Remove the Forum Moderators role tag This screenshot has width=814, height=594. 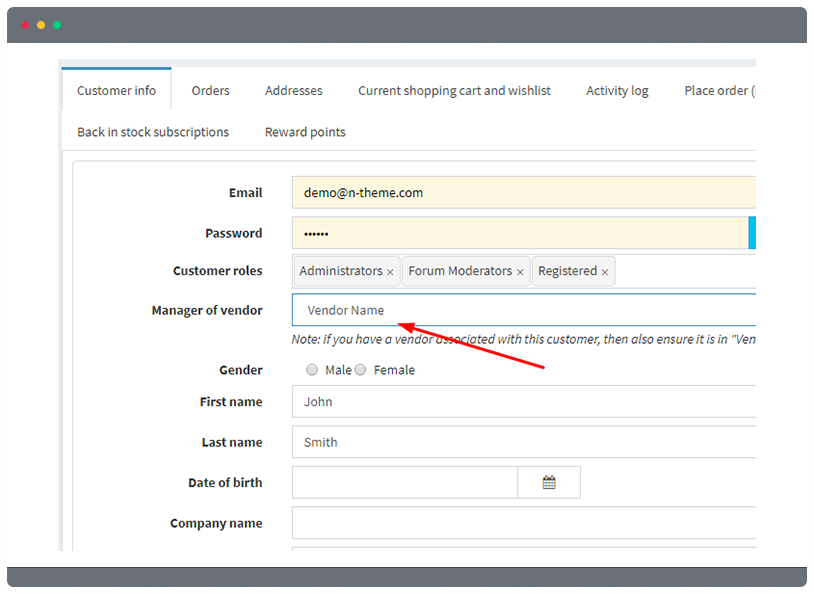520,272
